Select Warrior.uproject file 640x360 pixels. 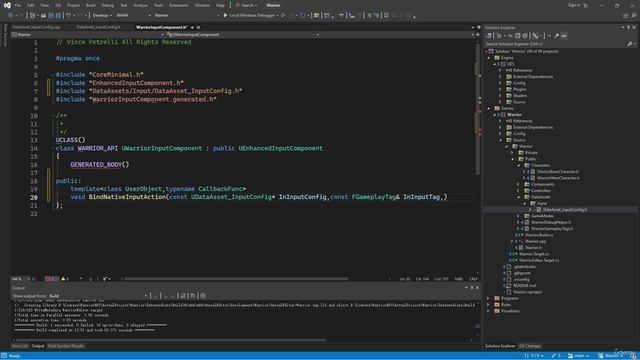pyautogui.click(x=527, y=292)
